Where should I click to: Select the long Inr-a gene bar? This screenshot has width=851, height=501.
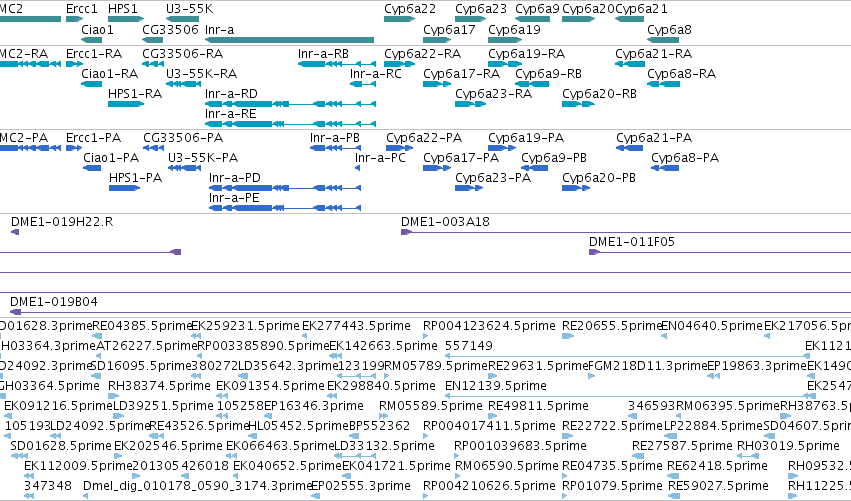[x=290, y=40]
